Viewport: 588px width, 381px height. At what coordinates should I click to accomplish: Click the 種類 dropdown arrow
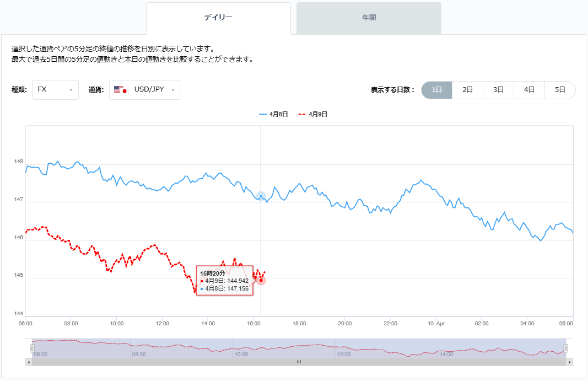(71, 90)
